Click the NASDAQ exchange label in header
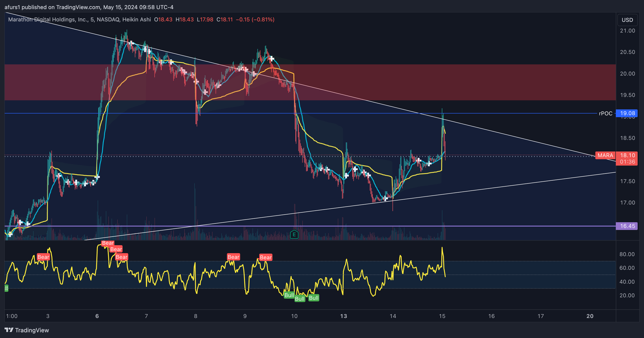The width and height of the screenshot is (644, 338). click(x=108, y=20)
